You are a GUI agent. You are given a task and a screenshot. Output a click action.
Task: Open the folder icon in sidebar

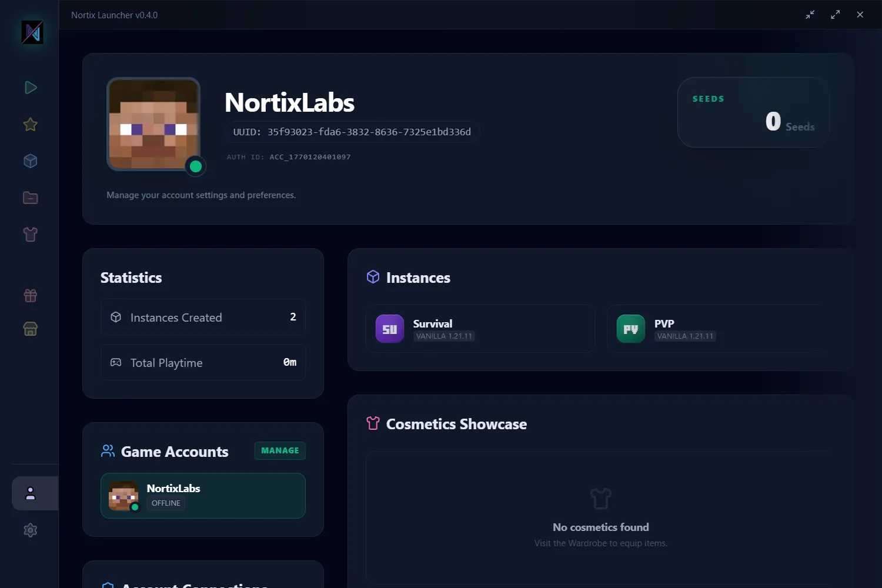point(31,198)
